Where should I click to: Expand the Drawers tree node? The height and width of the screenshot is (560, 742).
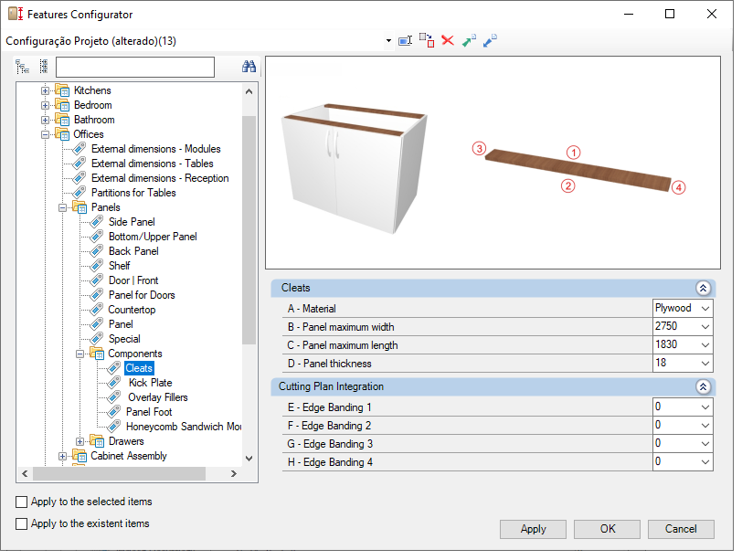coord(80,441)
